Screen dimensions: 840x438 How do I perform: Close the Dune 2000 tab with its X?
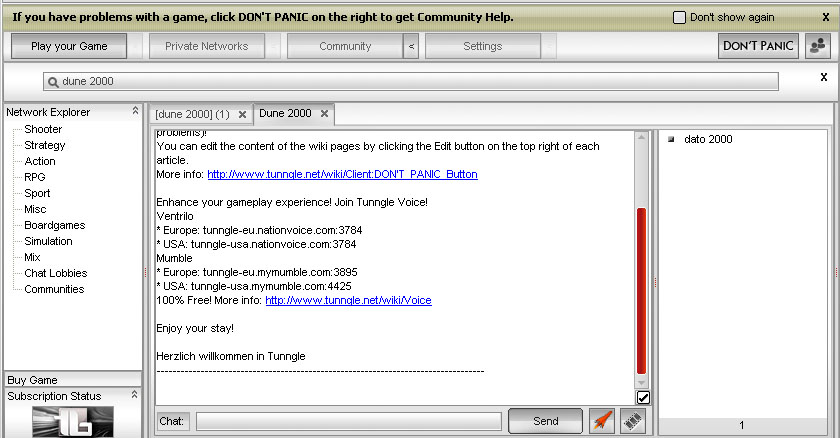pyautogui.click(x=324, y=114)
